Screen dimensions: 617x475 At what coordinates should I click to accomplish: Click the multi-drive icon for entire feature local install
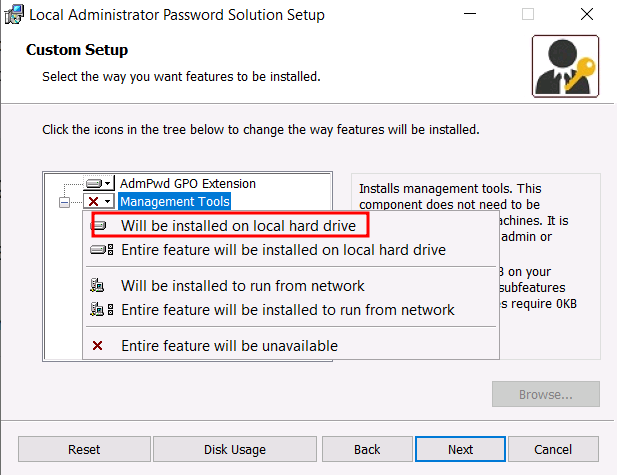tap(101, 250)
